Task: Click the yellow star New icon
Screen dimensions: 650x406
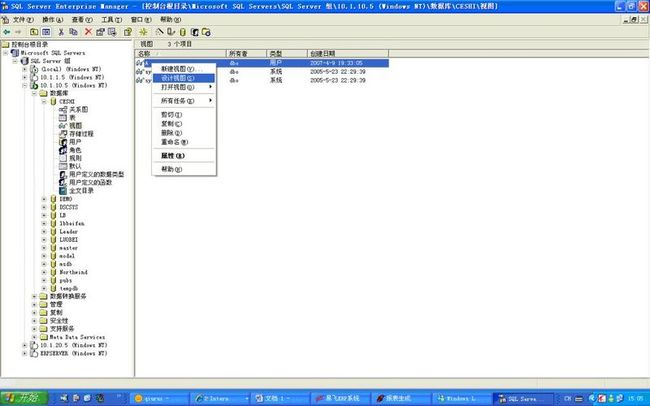Action: point(143,32)
